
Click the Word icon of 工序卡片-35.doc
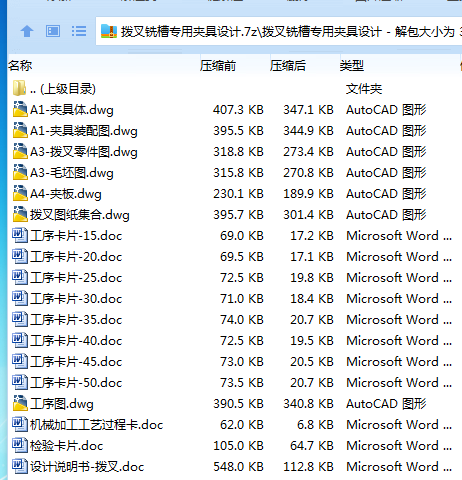20,319
